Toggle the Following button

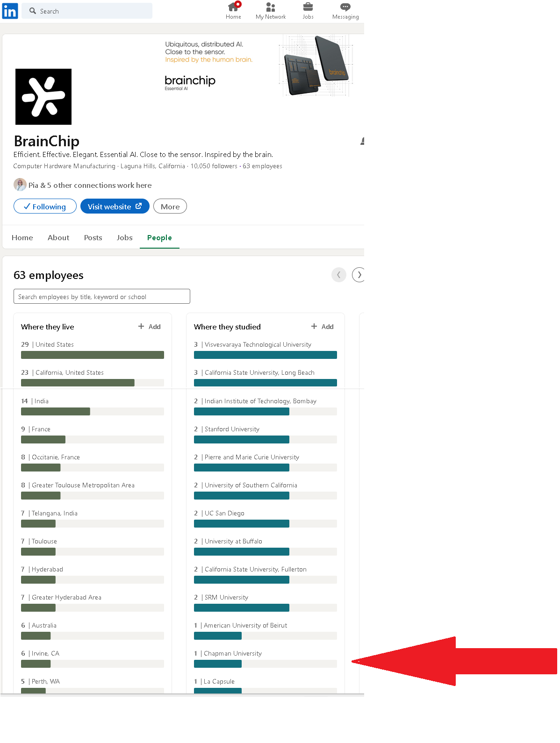click(45, 206)
